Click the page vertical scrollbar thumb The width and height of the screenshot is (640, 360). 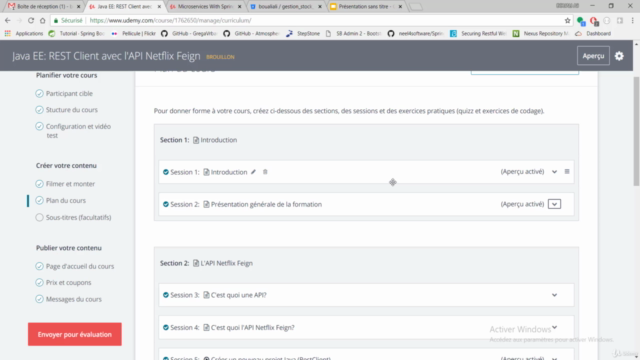coord(636,131)
